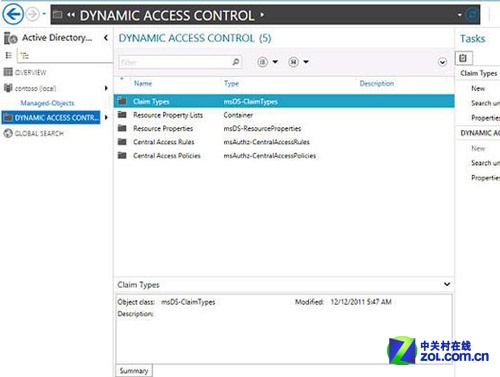
Task: Sort list by Description column
Action: (x=377, y=83)
